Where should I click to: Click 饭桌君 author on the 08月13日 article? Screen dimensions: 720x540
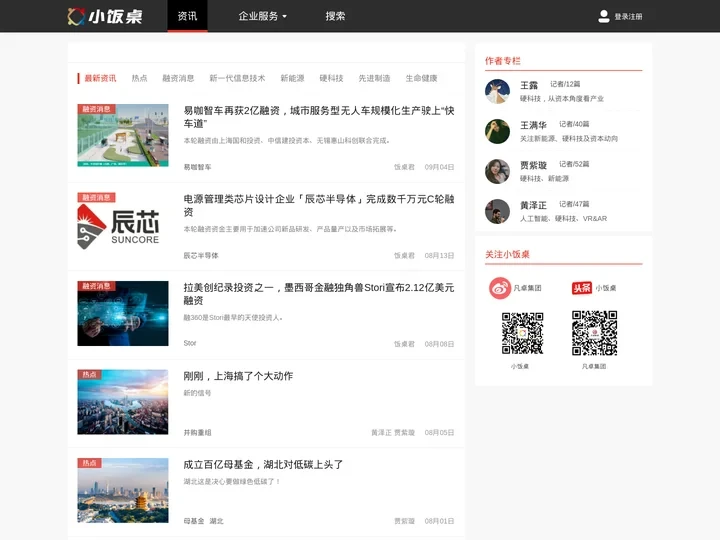pos(404,256)
